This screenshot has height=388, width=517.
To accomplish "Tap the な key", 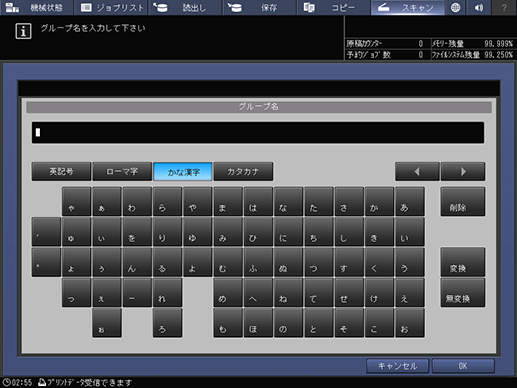I will tap(288, 202).
